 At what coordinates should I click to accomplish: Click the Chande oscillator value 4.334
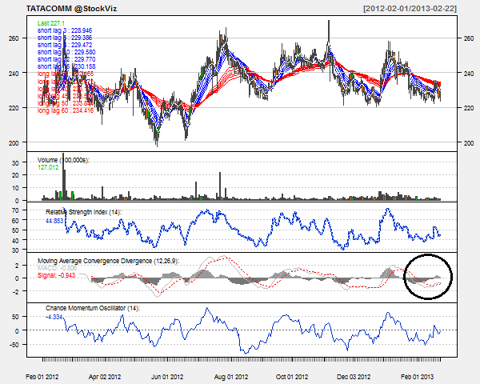pyautogui.click(x=54, y=317)
